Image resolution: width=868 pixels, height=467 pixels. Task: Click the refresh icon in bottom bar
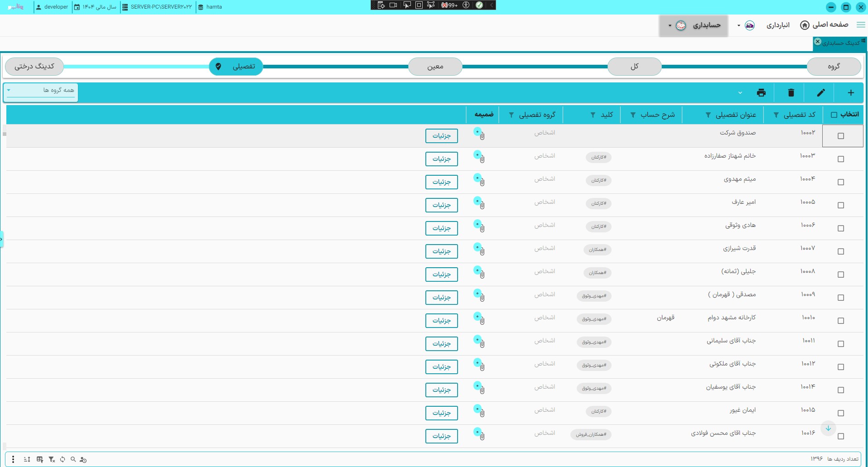pos(63,459)
